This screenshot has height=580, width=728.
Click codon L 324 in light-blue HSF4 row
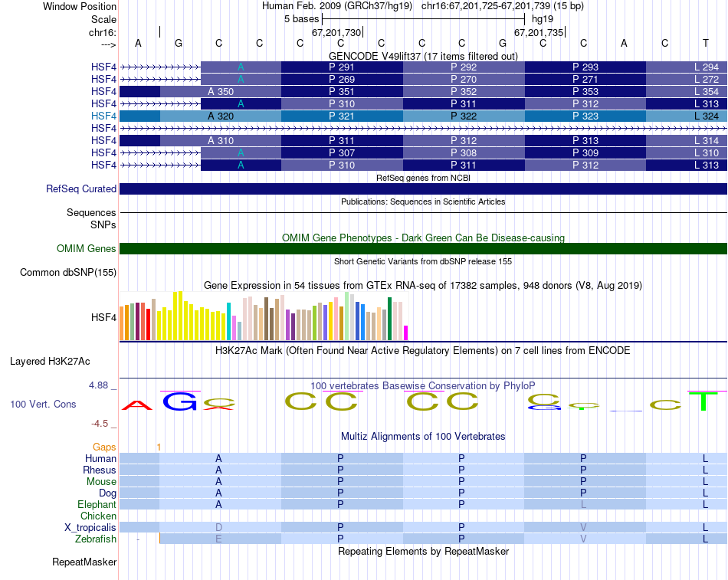[x=707, y=116]
